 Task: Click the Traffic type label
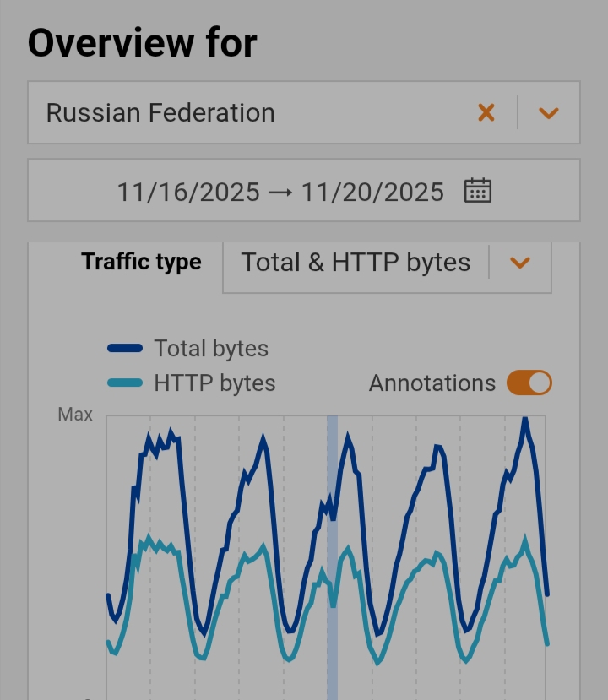[x=141, y=262]
